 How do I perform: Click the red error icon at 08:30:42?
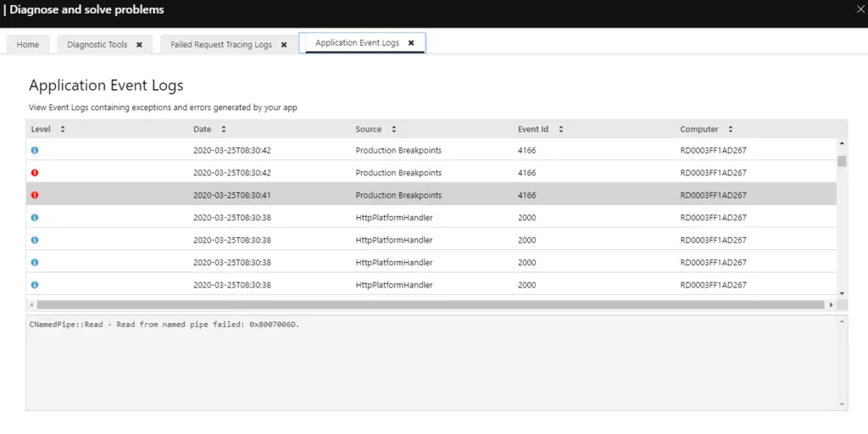[35, 173]
